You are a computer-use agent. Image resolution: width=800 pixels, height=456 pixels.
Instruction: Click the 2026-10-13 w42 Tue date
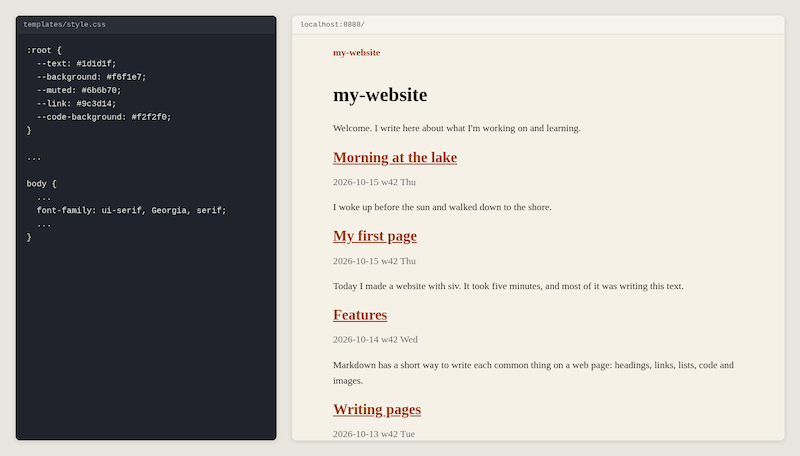coord(373,434)
